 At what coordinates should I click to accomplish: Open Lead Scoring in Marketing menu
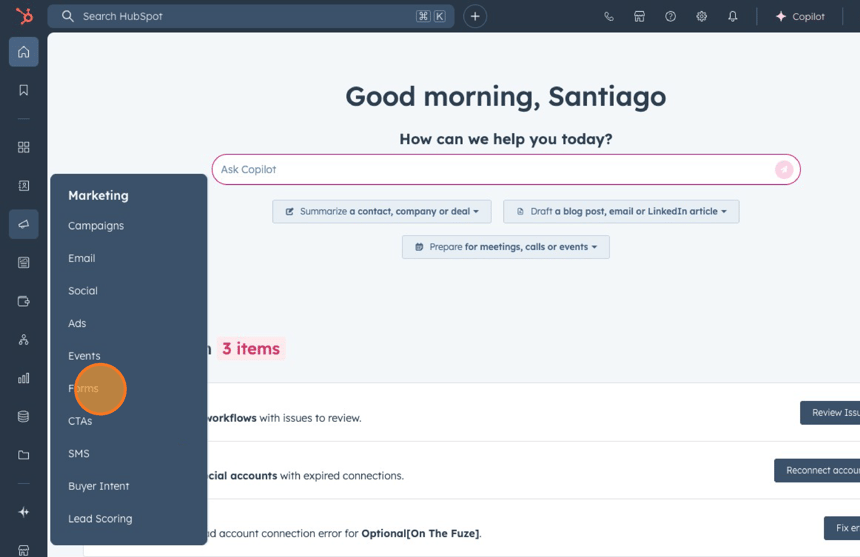pos(100,519)
